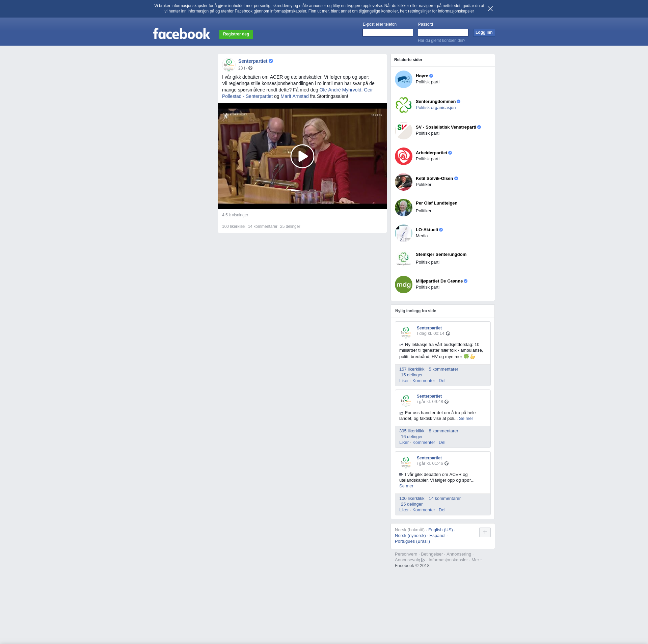The image size is (648, 644).
Task: Click 14 kommentarer under the video
Action: pos(263,226)
